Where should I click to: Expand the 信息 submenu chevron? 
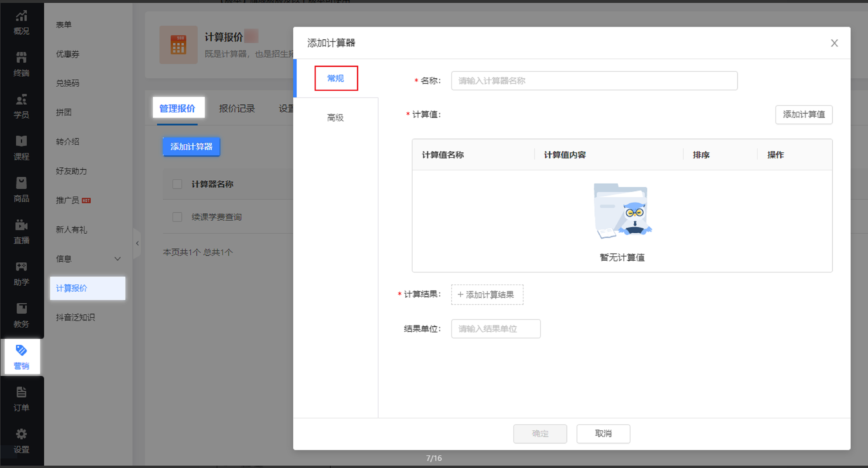pyautogui.click(x=117, y=259)
